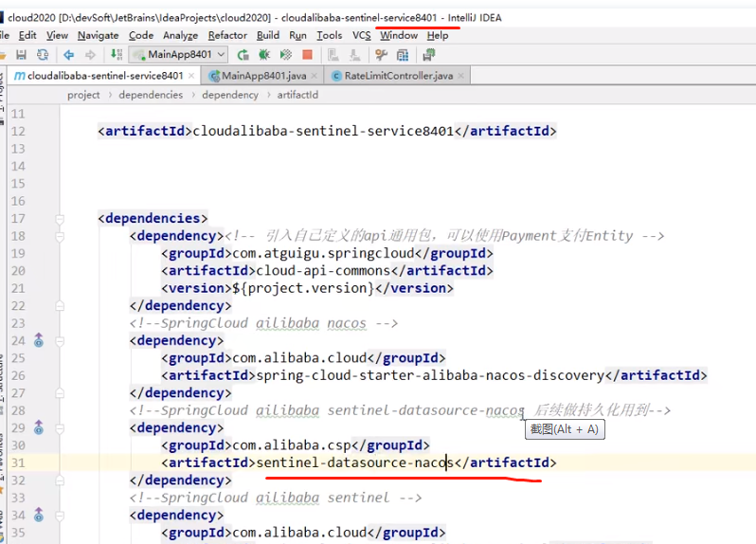Navigate forward with the gray right arrow
Viewport: 756px width, 544px height.
point(90,55)
